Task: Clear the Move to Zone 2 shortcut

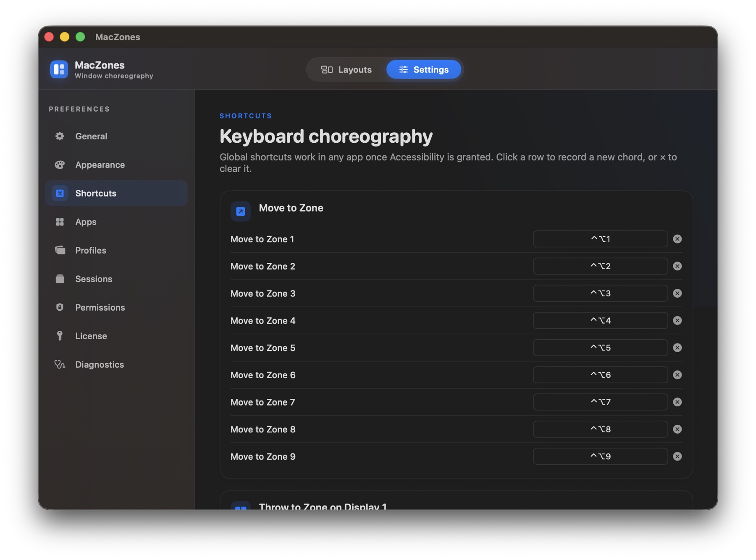Action: pyautogui.click(x=677, y=266)
